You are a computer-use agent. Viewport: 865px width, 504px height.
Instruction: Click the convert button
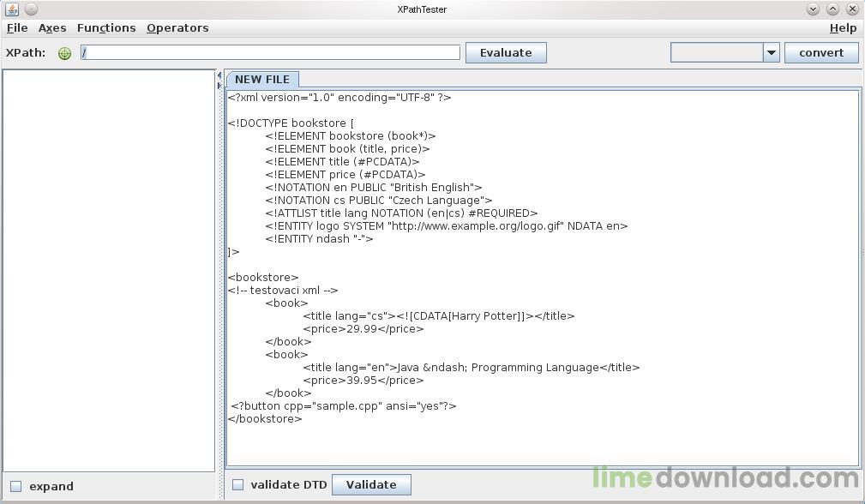pyautogui.click(x=821, y=53)
